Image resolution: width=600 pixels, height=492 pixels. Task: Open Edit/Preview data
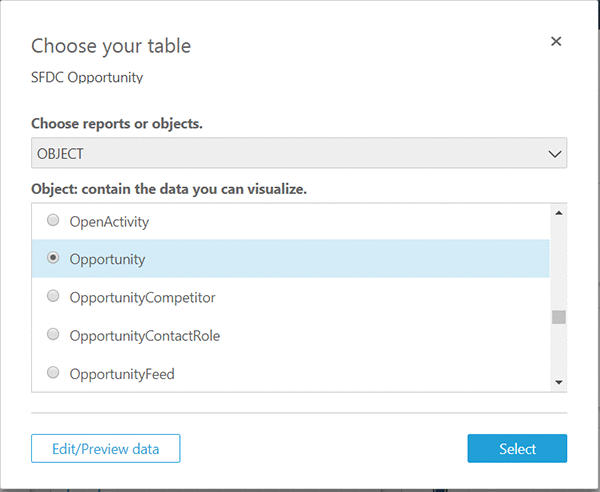(105, 449)
